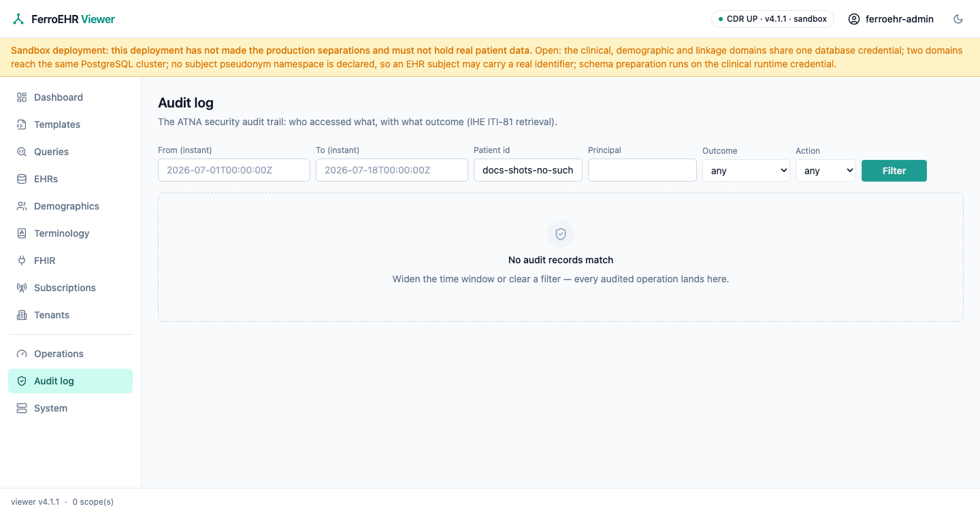
Task: Toggle dark mode moon icon
Action: click(958, 19)
